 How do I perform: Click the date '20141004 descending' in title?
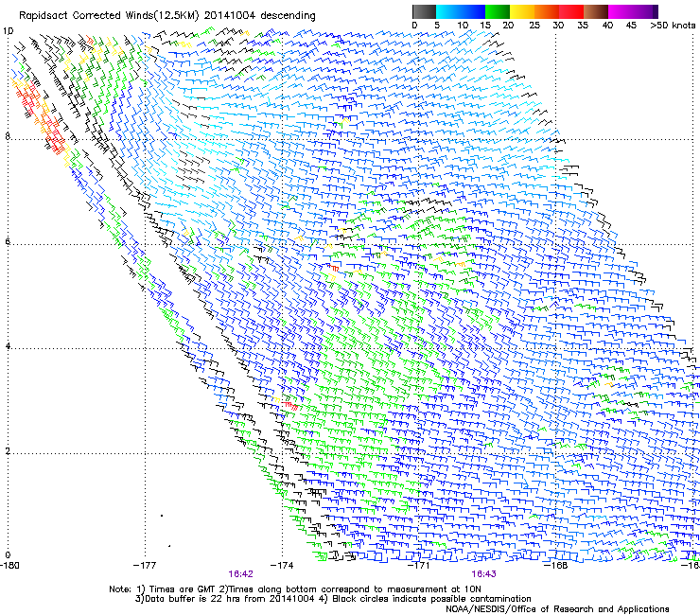(x=259, y=16)
